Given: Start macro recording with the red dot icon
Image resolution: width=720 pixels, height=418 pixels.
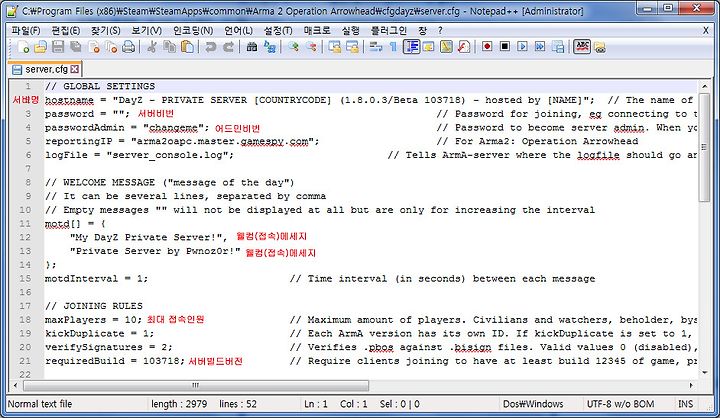Looking at the screenshot, I should click(487, 47).
